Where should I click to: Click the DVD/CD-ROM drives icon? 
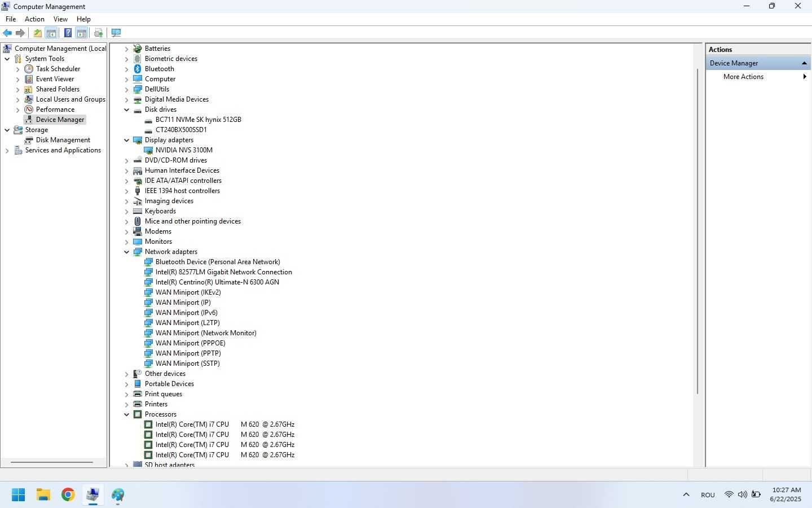point(137,160)
